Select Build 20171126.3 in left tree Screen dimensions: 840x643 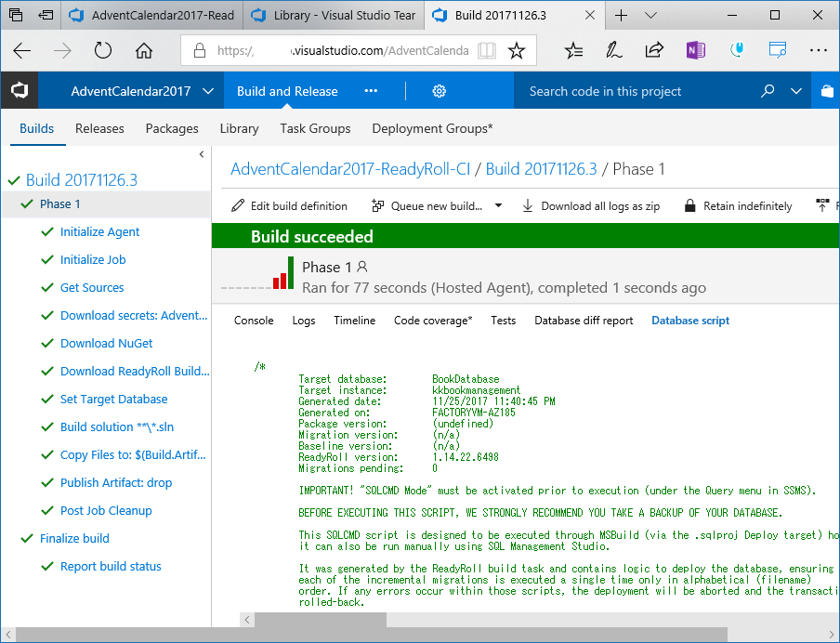click(82, 180)
